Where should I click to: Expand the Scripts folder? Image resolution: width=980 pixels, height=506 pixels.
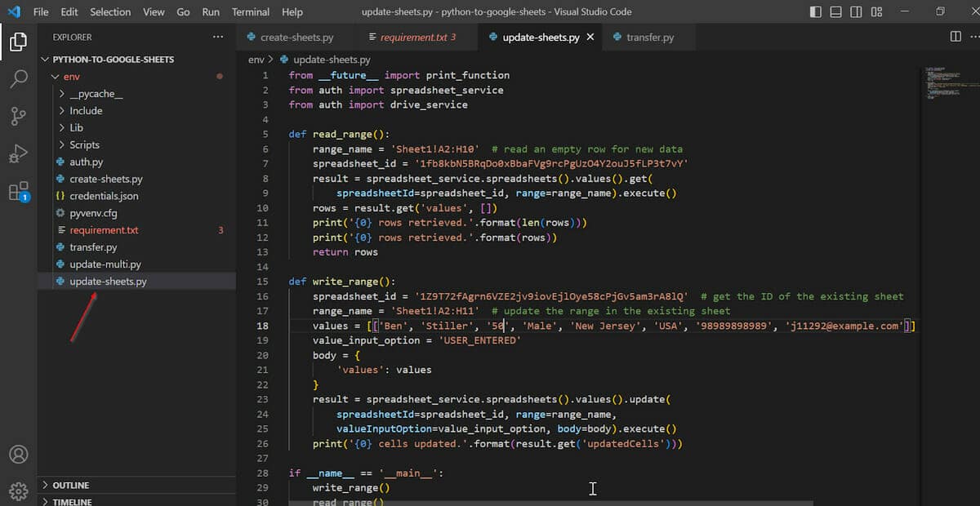[84, 144]
